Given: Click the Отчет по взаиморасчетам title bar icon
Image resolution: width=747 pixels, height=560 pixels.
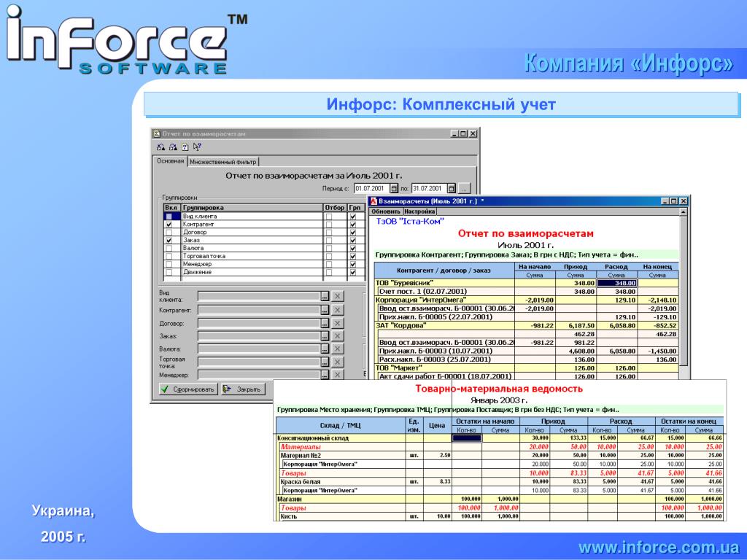Looking at the screenshot, I should [x=157, y=134].
